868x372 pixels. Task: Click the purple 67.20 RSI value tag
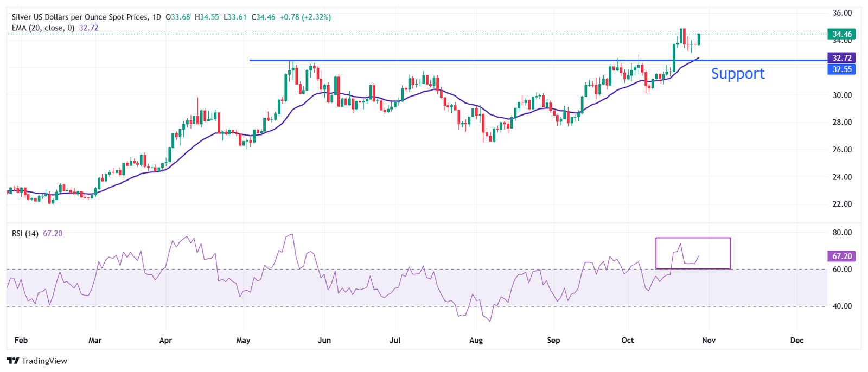(x=841, y=256)
